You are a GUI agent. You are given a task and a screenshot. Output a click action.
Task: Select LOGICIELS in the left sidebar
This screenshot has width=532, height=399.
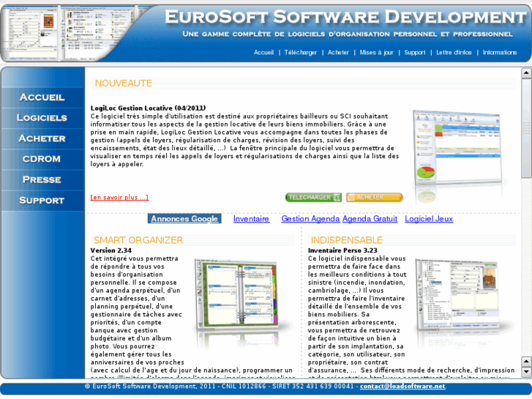42,118
